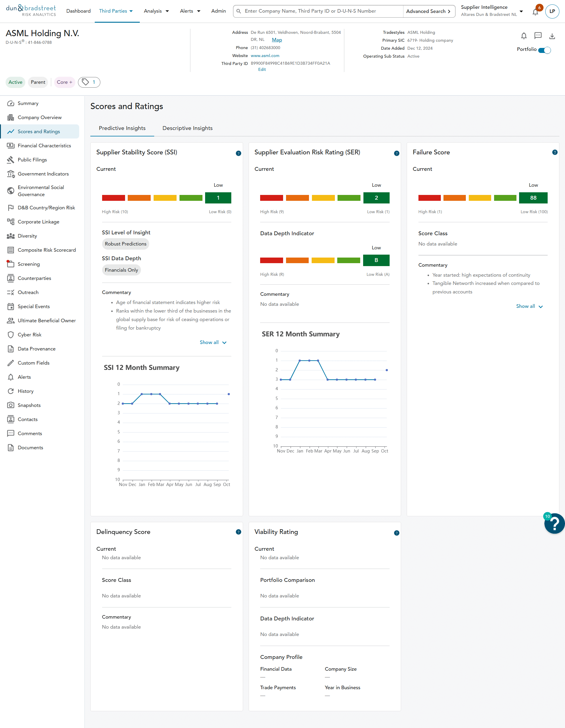Click the tag icon showing count 1
The width and height of the screenshot is (565, 728).
point(89,82)
